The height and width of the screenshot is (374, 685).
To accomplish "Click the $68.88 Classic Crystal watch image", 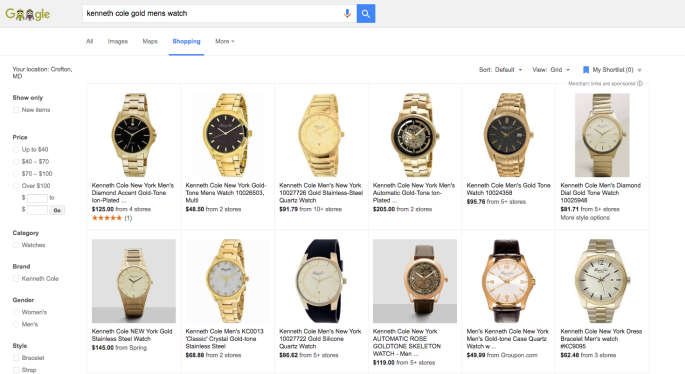I will (227, 281).
